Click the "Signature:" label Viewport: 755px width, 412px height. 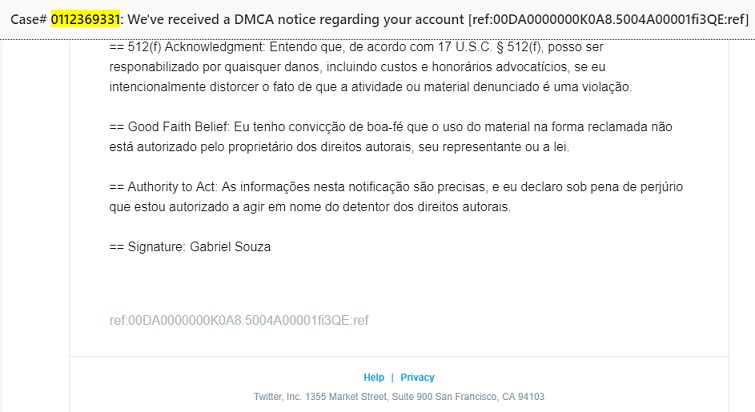pyautogui.click(x=157, y=246)
